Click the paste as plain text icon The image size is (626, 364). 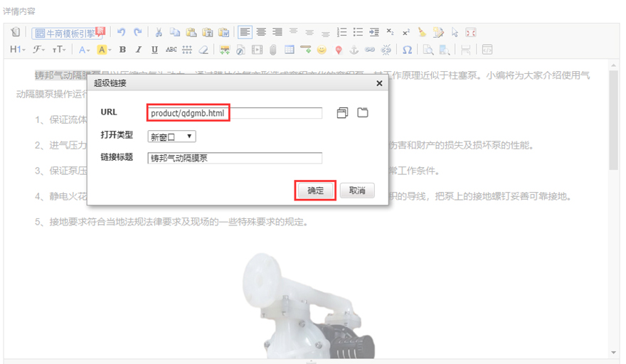click(208, 32)
